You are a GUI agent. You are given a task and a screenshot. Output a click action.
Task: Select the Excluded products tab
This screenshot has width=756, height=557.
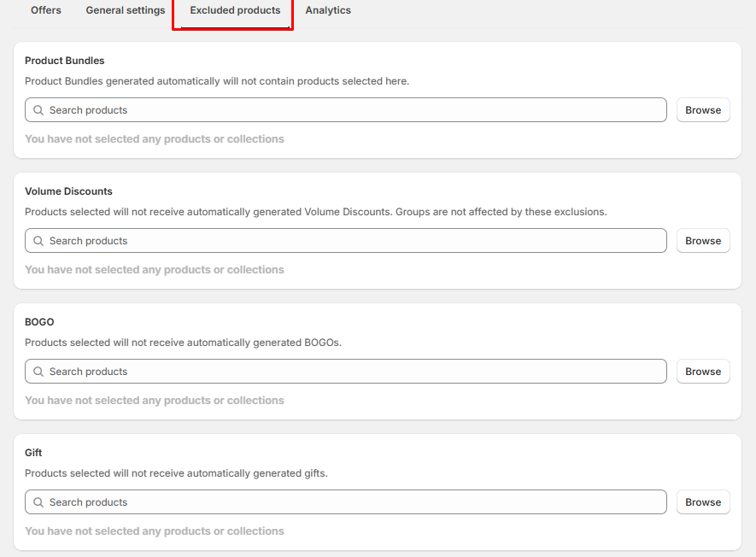235,10
